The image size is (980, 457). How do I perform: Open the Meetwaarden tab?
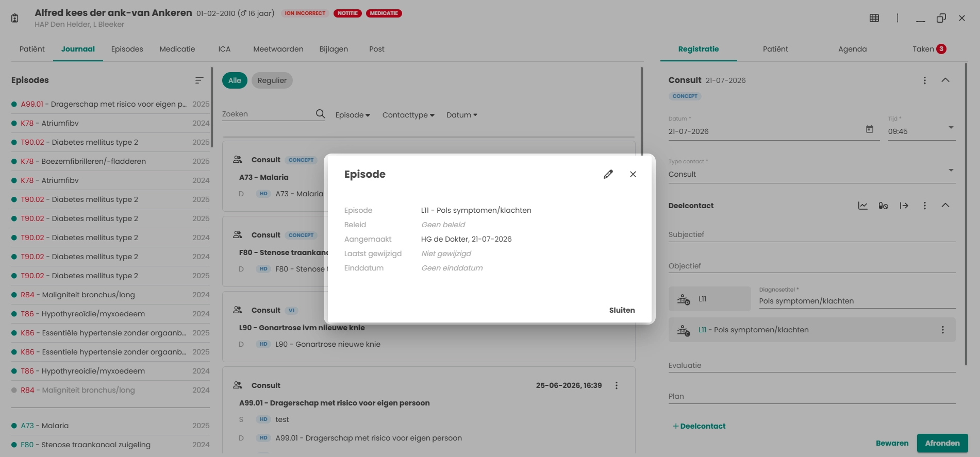tap(278, 49)
